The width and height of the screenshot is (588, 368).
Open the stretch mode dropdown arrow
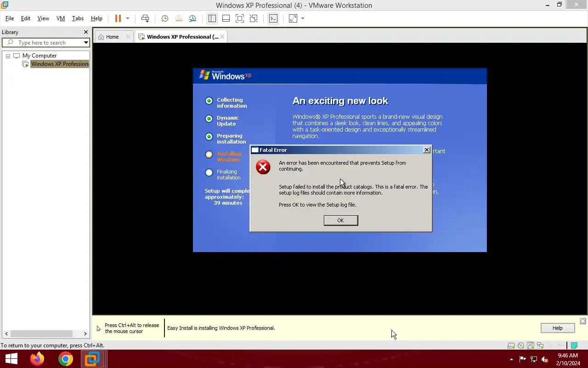point(303,18)
